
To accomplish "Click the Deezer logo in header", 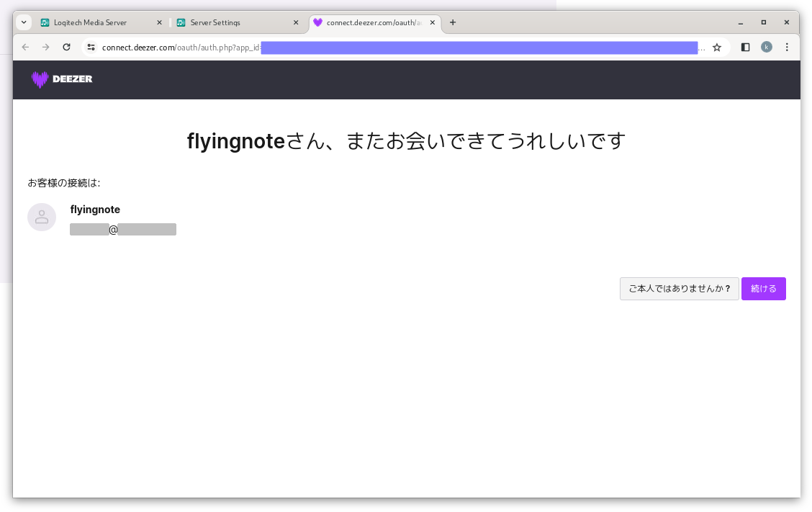I will click(x=62, y=79).
